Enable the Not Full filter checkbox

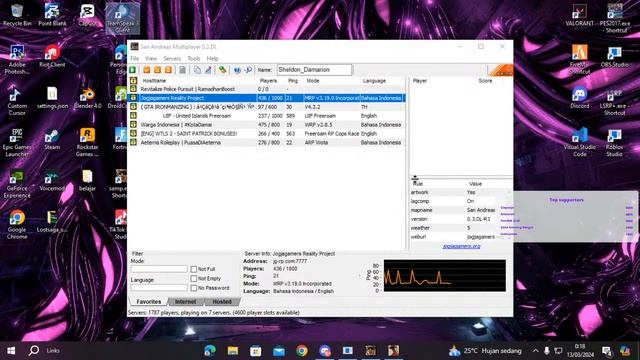click(194, 269)
